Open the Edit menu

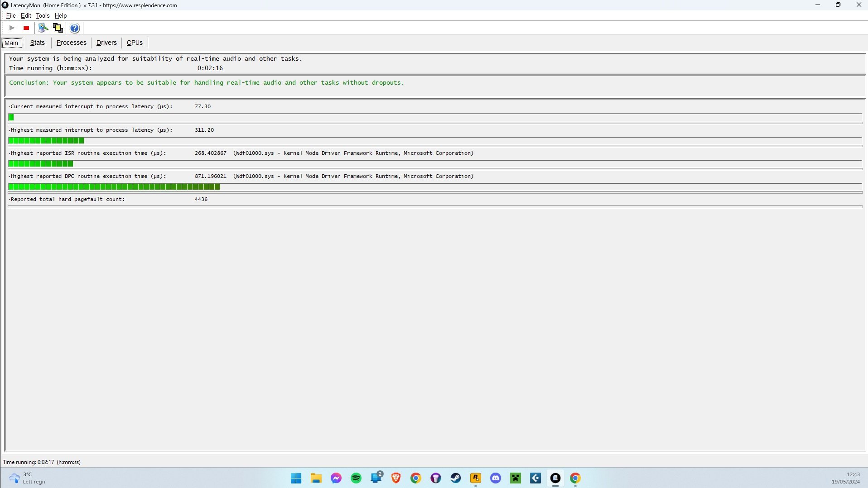pos(26,15)
